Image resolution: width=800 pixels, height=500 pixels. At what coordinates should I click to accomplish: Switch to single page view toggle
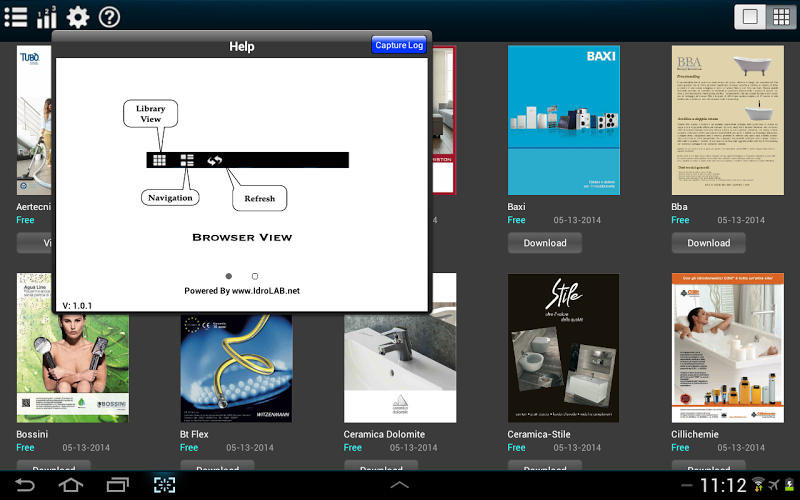click(x=750, y=17)
